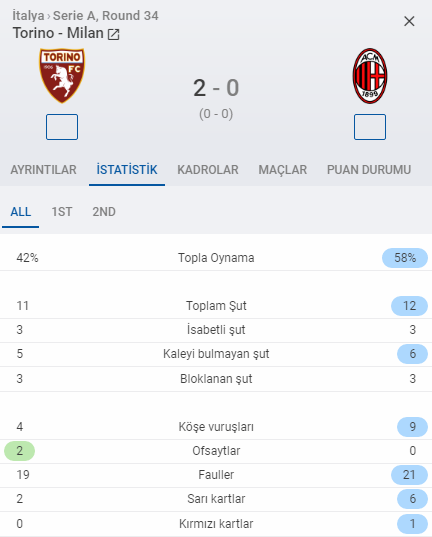The width and height of the screenshot is (432, 537).
Task: Open the AYRINTILAR tab
Action: click(44, 170)
